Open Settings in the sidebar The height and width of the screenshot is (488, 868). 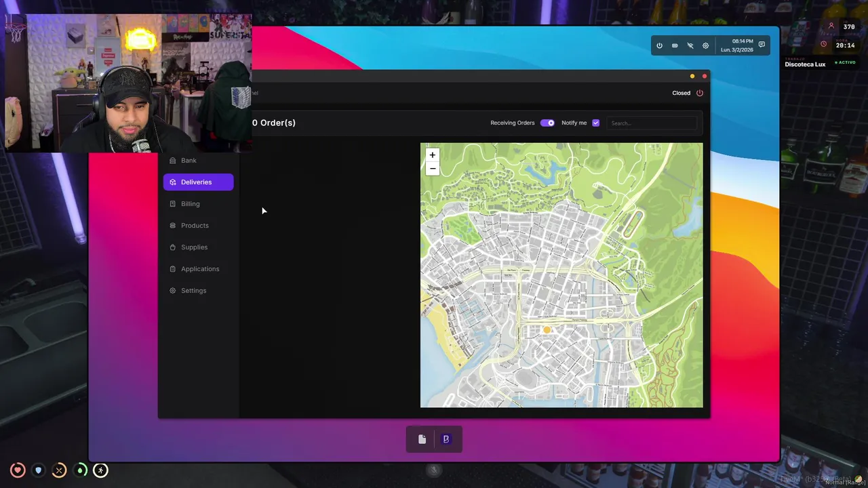pyautogui.click(x=198, y=290)
